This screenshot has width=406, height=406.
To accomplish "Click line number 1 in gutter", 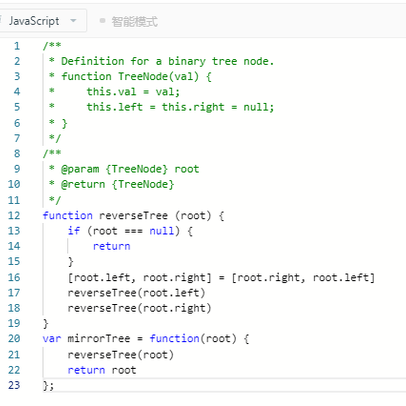I will (17, 46).
